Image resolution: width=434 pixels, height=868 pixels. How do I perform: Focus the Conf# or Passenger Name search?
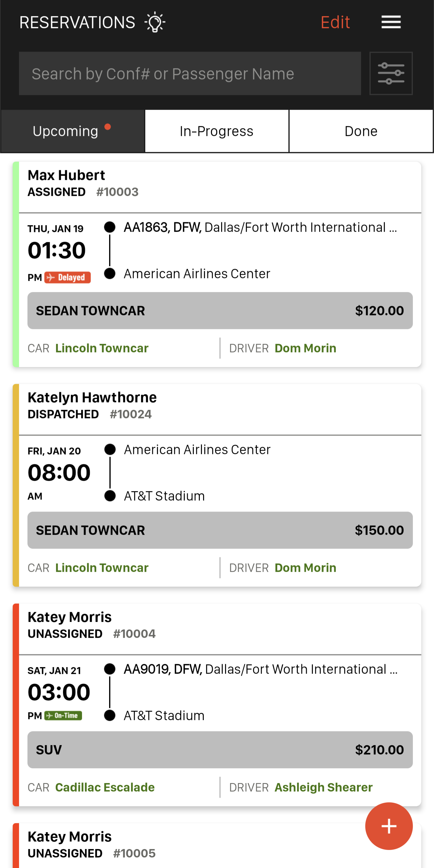coord(190,74)
